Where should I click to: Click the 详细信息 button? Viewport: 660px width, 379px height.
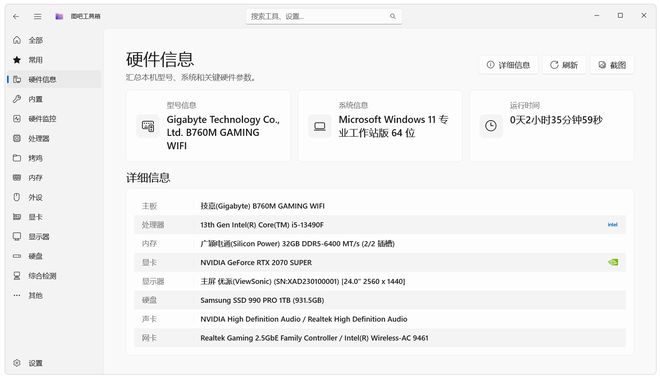coord(508,65)
